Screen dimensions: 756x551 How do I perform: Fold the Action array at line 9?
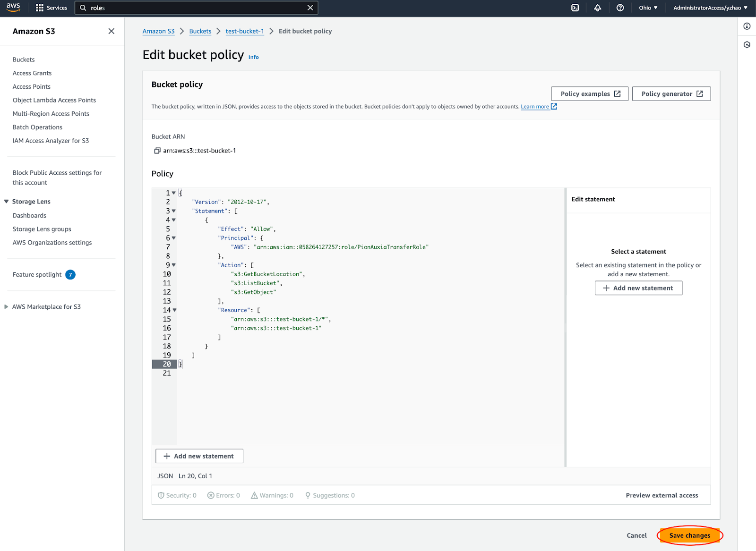point(174,265)
